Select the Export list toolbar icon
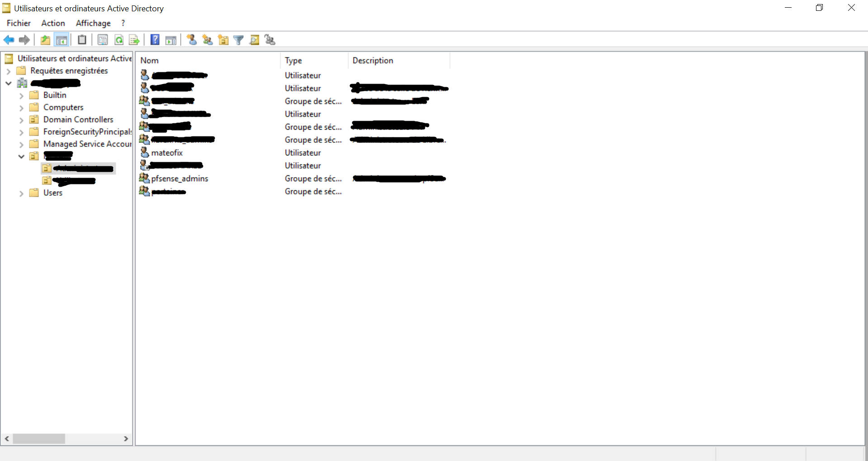This screenshot has height=461, width=868. 134,40
